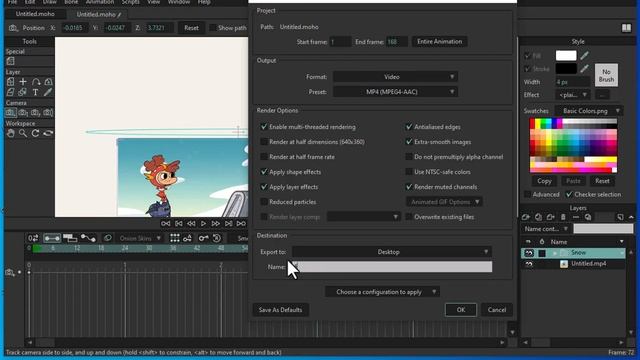Hide the Snow layer with its eye icon
Viewport: 640px width, 360px height.
[x=529, y=253]
